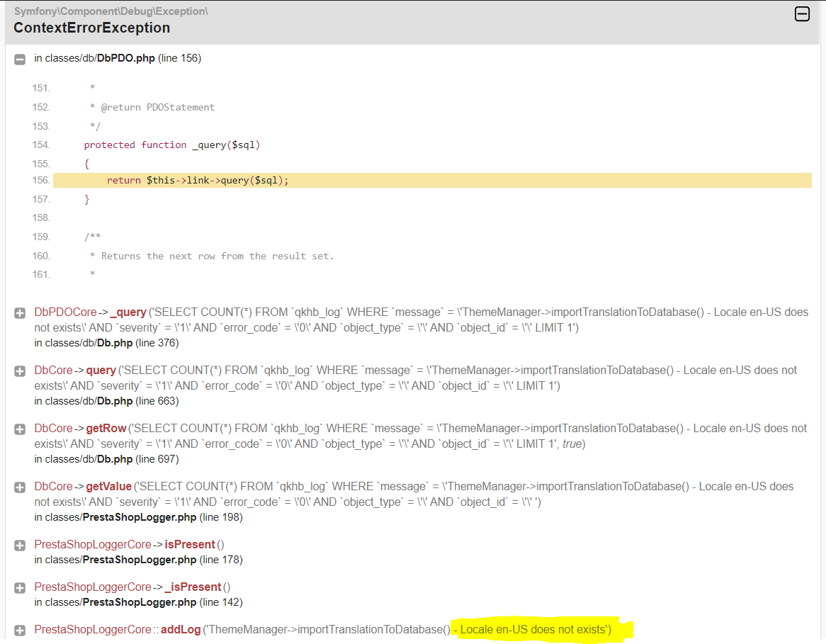This screenshot has height=644, width=826.
Task: Click the isPresent method name
Action: 190,544
